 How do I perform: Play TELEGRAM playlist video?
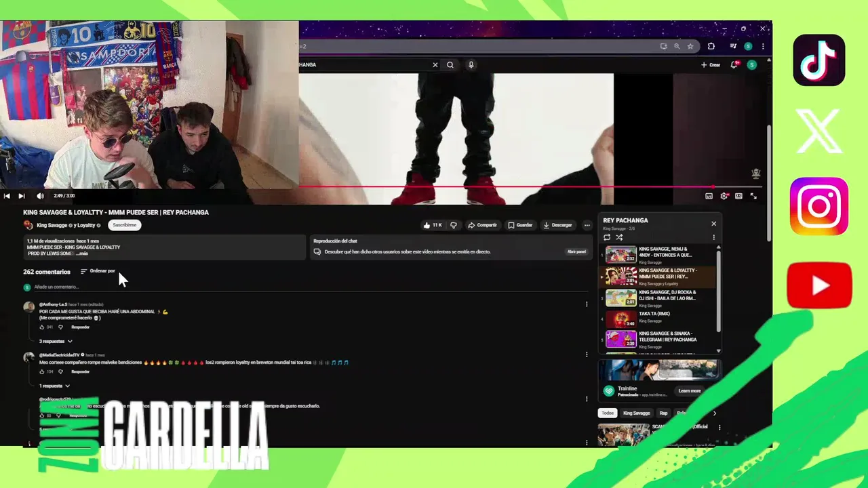656,339
